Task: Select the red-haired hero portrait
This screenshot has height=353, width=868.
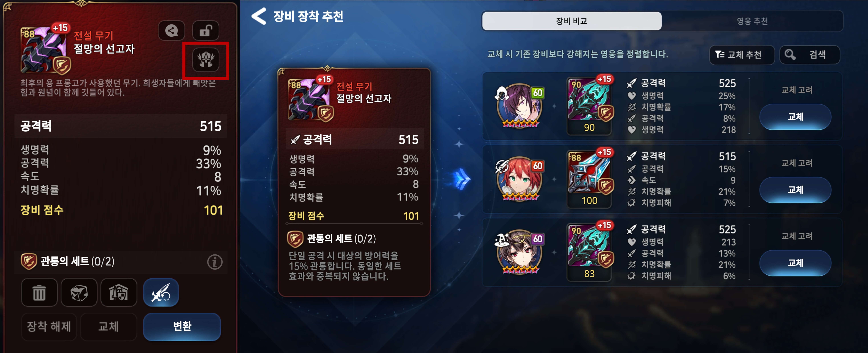Action: coord(519,179)
